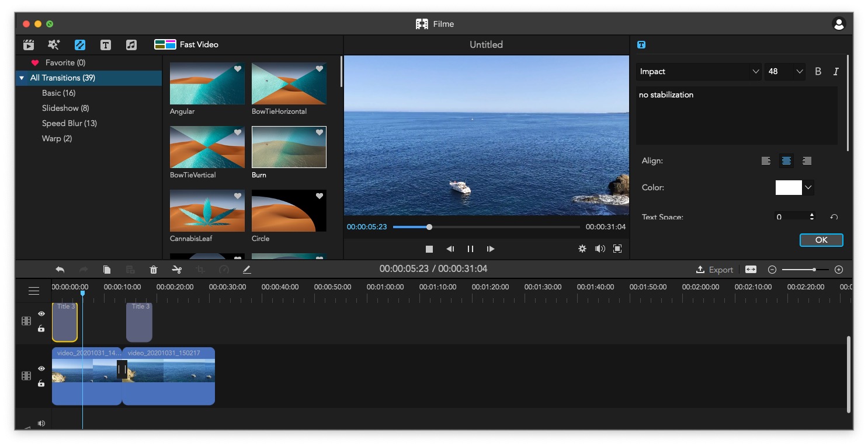Open the Effects panel with magic wand icon
This screenshot has height=447, width=868.
click(54, 44)
